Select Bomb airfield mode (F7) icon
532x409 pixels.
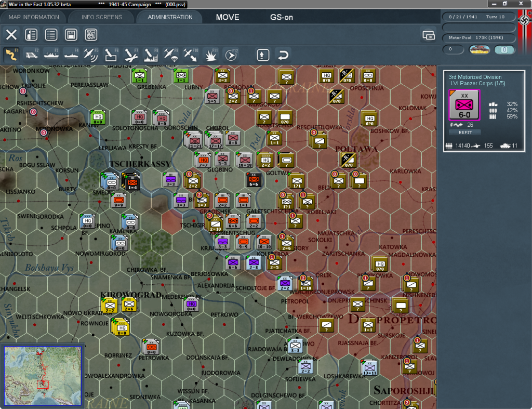coord(131,55)
